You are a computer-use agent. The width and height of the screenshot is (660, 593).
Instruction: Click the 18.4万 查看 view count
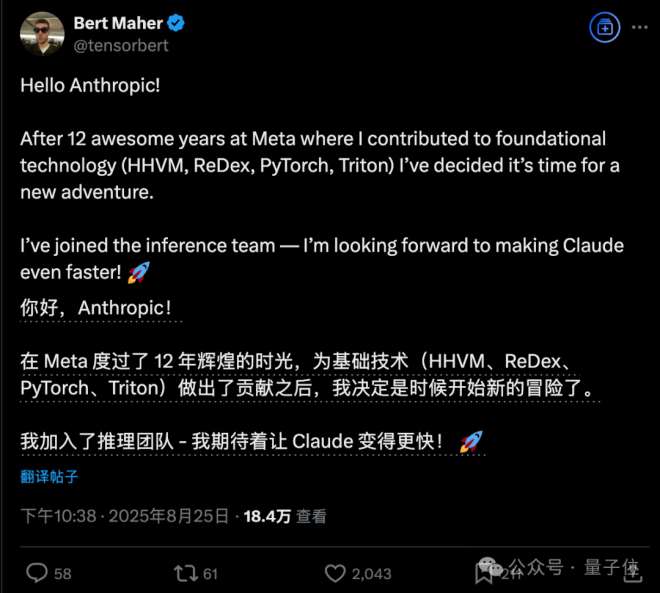pos(285,516)
